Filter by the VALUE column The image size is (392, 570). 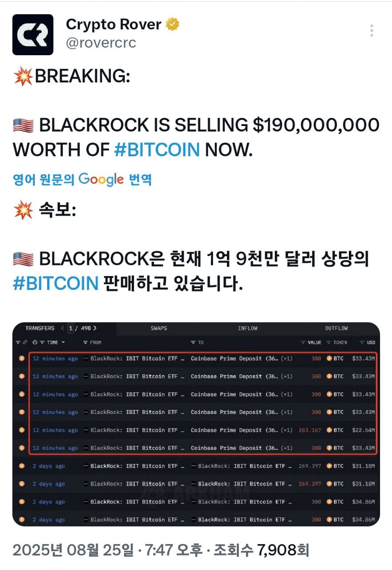311,342
